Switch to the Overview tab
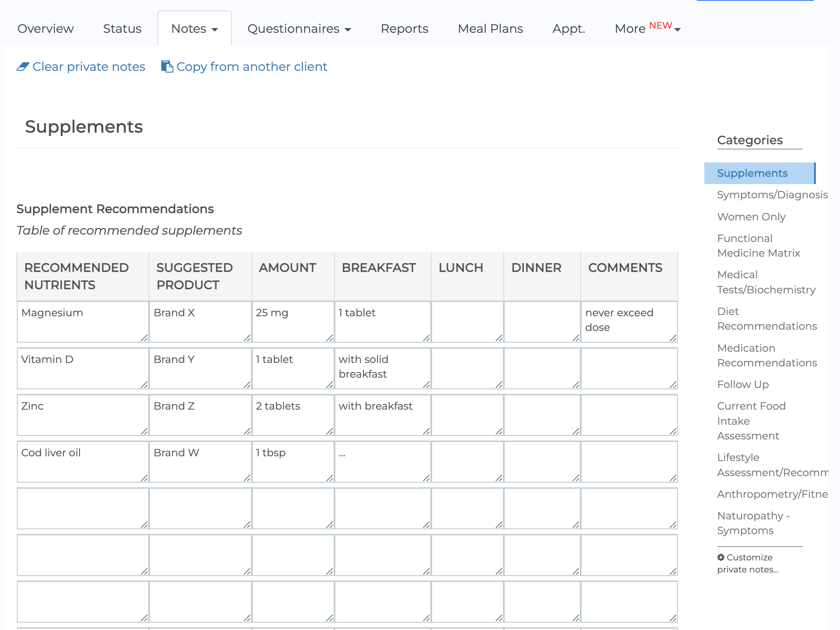The image size is (840, 630). point(45,29)
